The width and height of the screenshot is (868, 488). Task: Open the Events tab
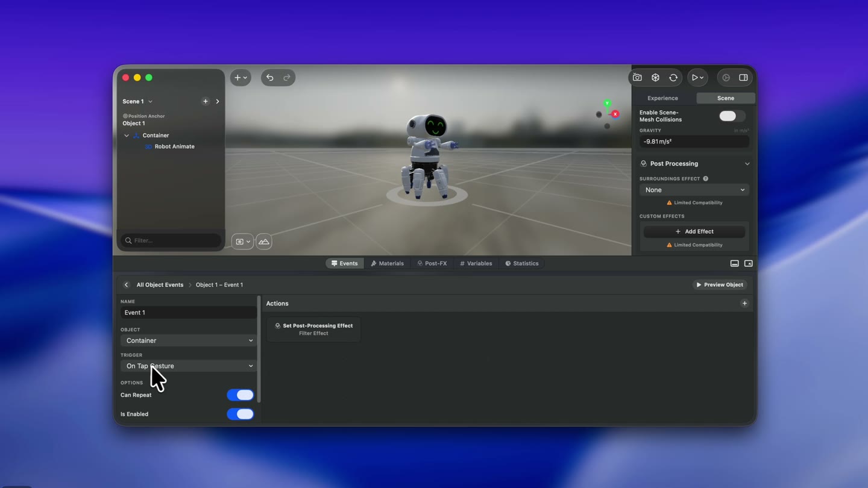[344, 263]
